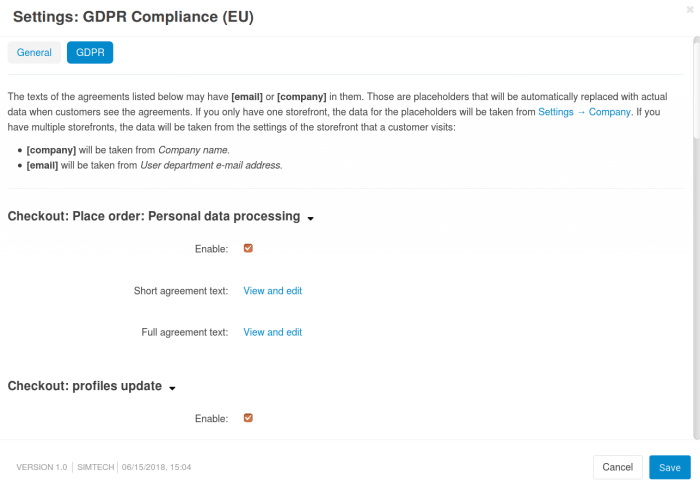Viewport: 700px width, 488px height.
Task: Click the Full agreement text label
Action: [x=184, y=332]
